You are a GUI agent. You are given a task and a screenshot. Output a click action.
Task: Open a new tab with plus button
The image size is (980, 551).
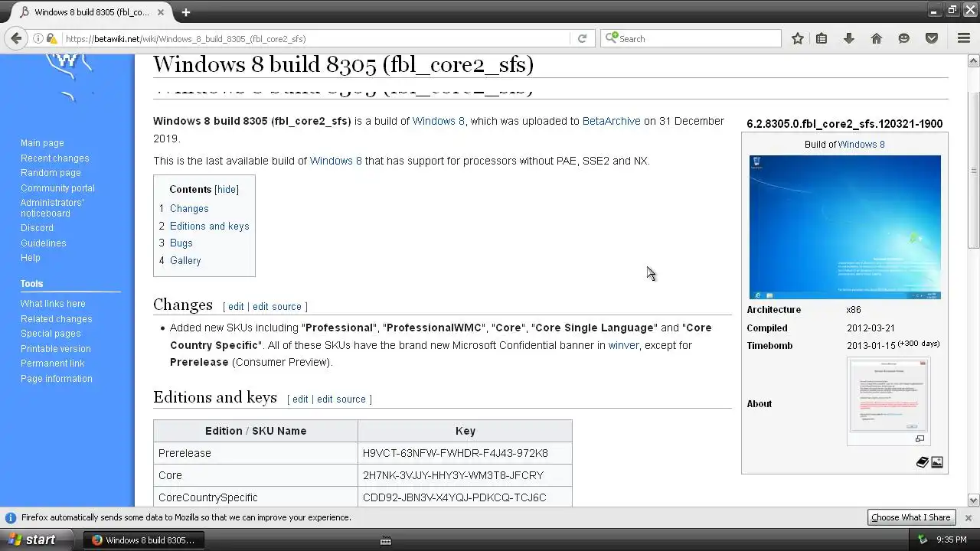tap(186, 12)
